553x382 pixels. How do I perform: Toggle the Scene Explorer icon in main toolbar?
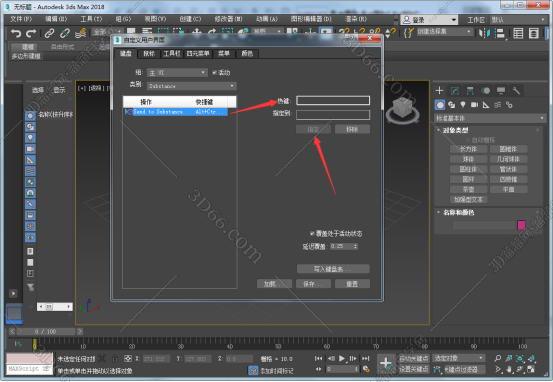518,34
